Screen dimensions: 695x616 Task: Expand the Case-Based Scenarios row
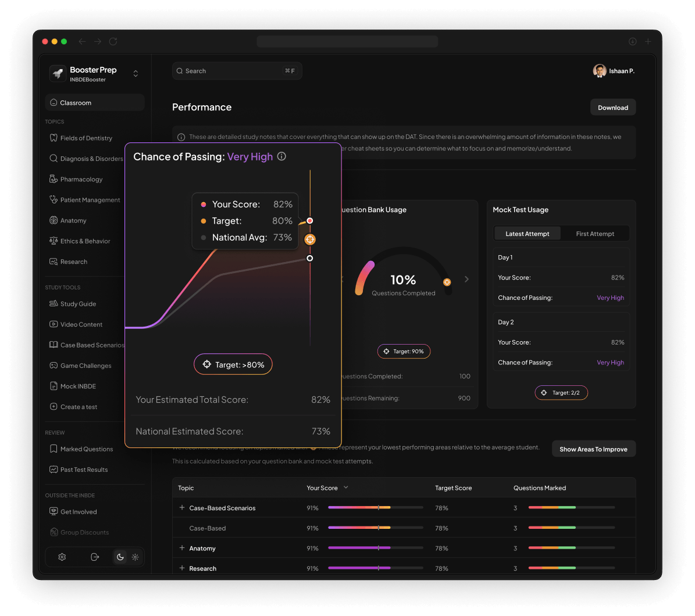tap(181, 507)
